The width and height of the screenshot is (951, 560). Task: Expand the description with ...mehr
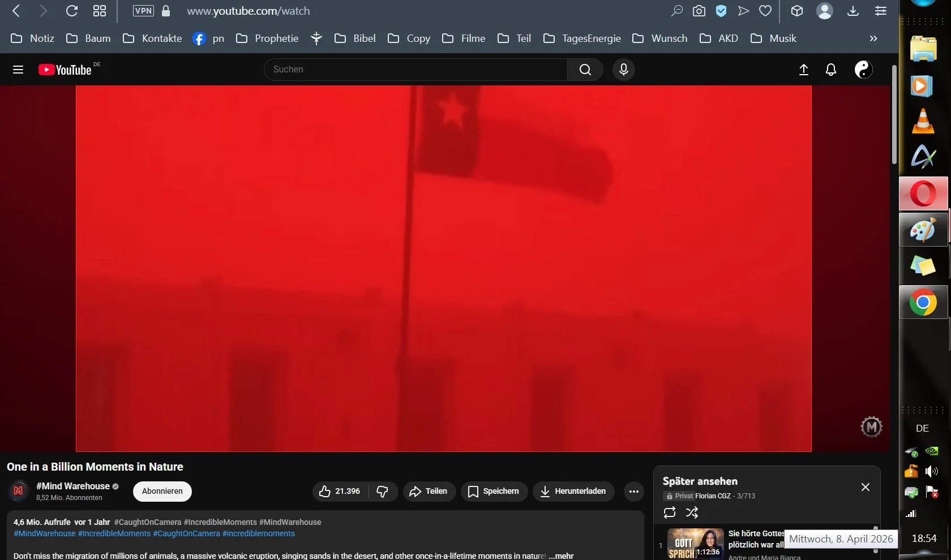point(561,556)
